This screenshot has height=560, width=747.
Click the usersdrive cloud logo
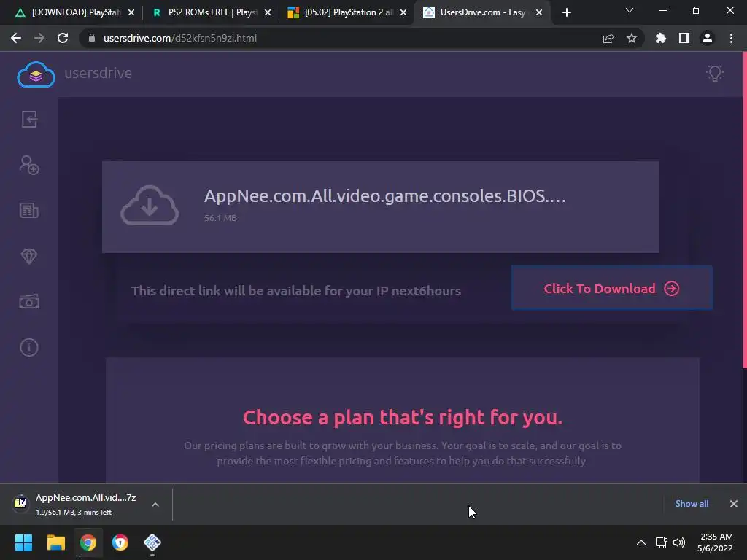(36, 74)
